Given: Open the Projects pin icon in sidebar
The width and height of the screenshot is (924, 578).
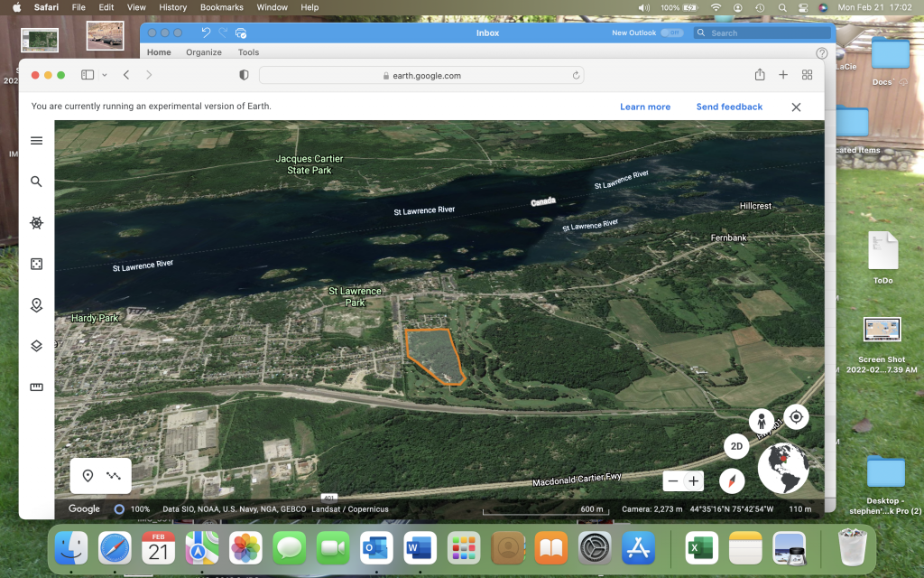Looking at the screenshot, I should point(36,305).
